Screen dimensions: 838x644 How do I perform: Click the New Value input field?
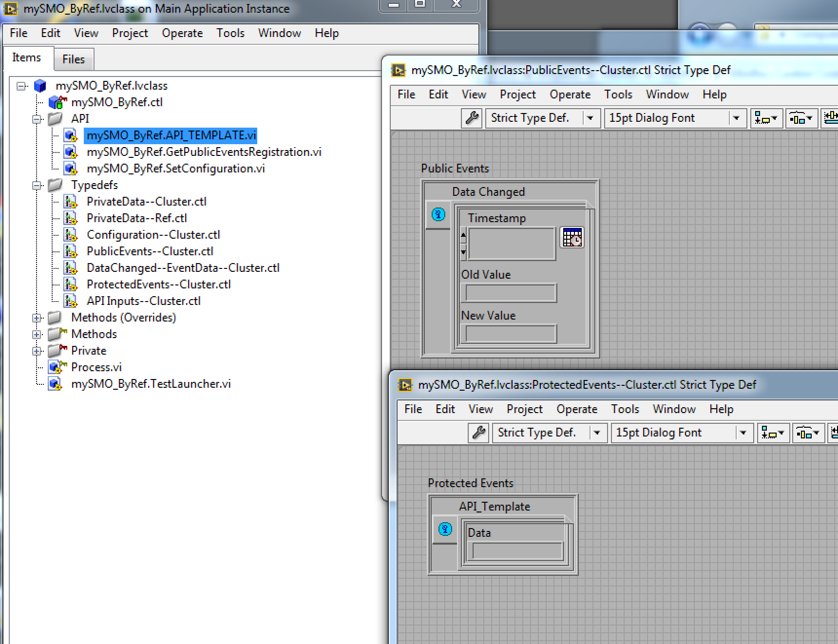511,334
